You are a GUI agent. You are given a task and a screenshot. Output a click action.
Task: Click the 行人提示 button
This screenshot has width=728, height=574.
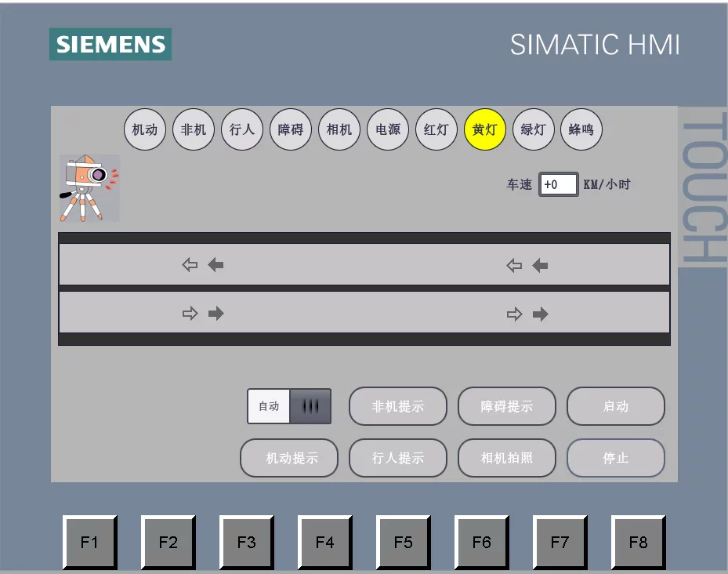398,458
